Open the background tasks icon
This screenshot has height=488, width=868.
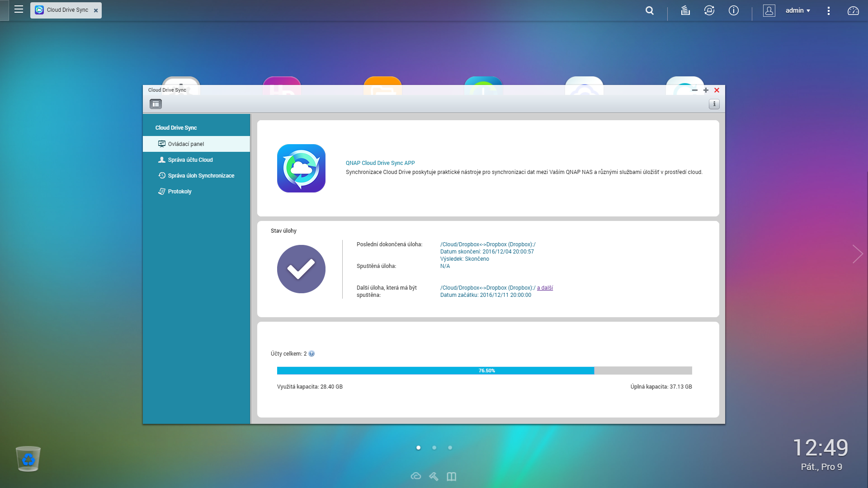pyautogui.click(x=685, y=10)
